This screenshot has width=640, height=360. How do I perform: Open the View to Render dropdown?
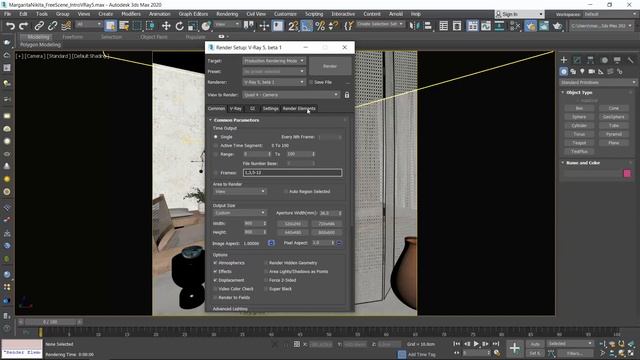291,95
